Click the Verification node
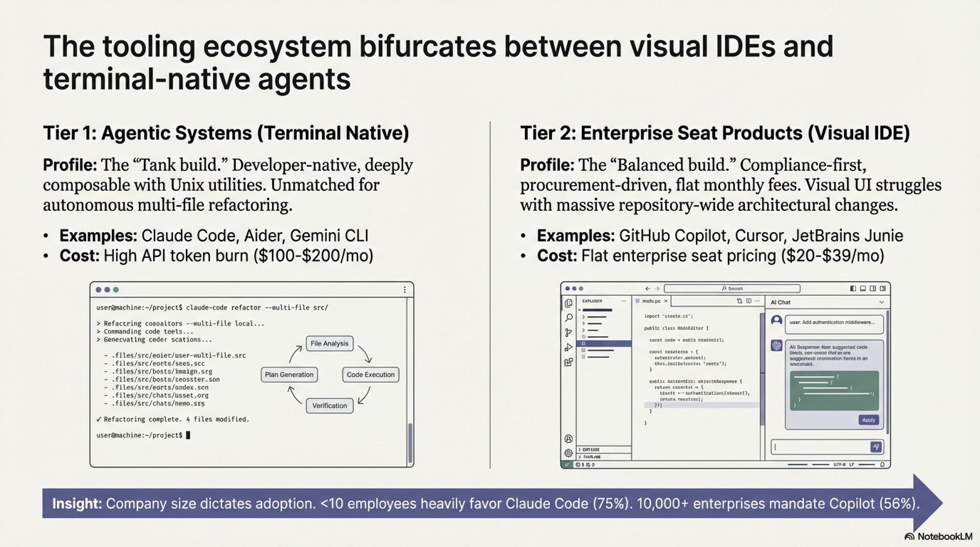 pyautogui.click(x=330, y=406)
